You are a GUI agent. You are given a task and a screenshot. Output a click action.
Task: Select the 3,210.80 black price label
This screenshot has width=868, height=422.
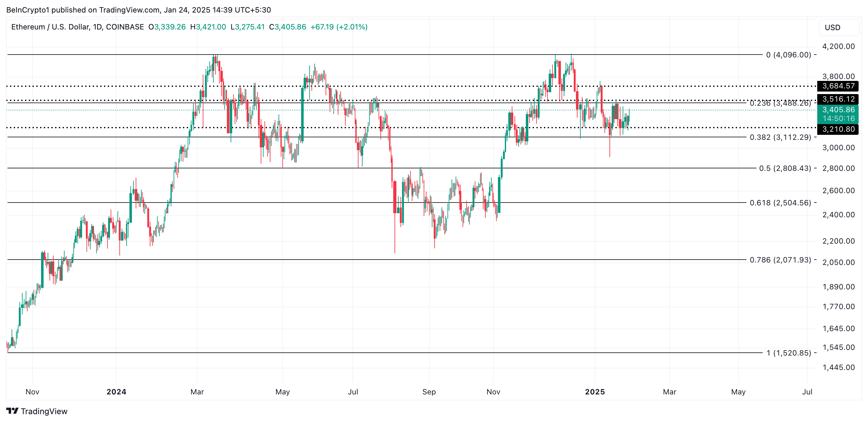click(x=838, y=129)
